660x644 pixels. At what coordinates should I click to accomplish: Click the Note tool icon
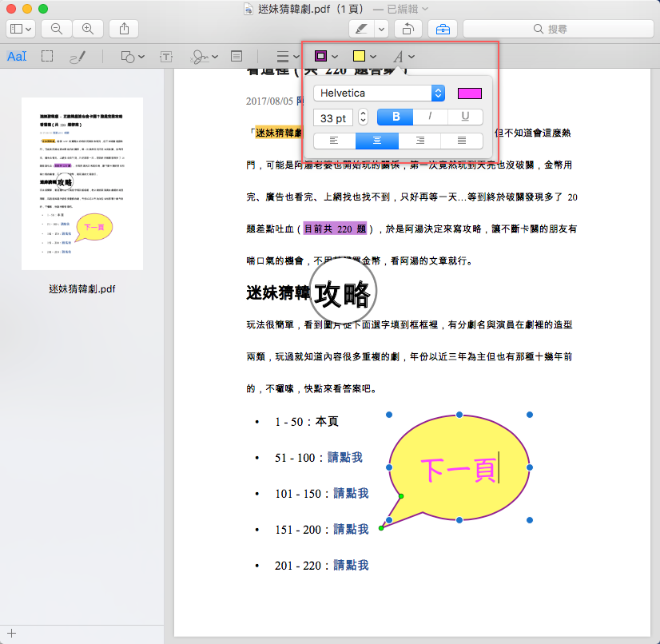(237, 57)
